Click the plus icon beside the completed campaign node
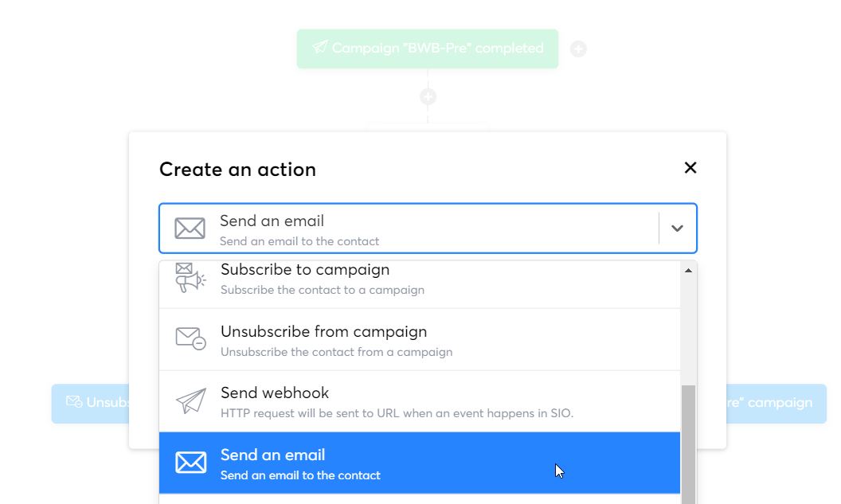The image size is (841, 504). 578,49
